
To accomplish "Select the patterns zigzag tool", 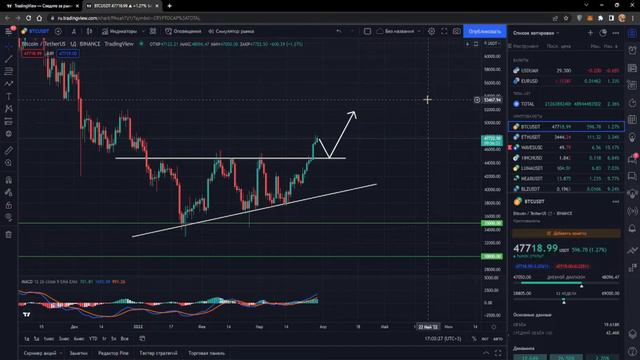I will (x=9, y=84).
